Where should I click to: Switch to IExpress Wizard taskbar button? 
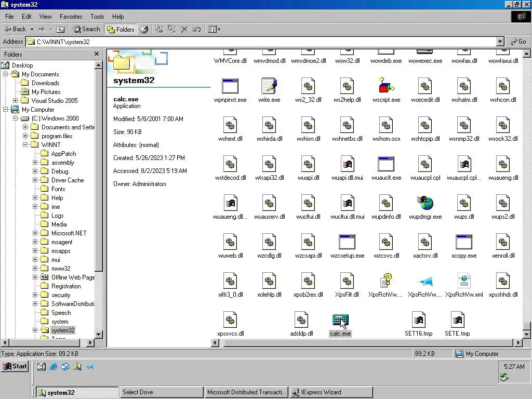coord(331,392)
